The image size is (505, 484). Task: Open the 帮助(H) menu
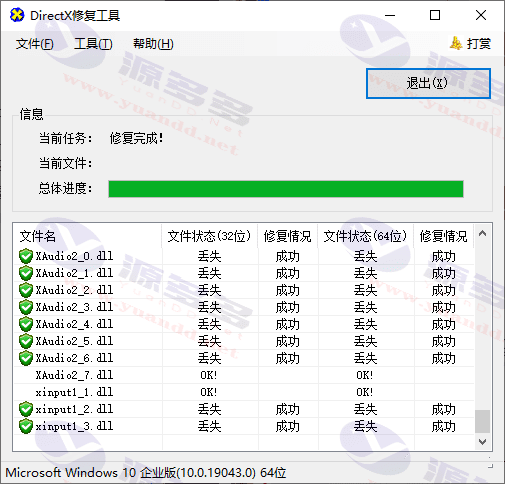tap(153, 44)
